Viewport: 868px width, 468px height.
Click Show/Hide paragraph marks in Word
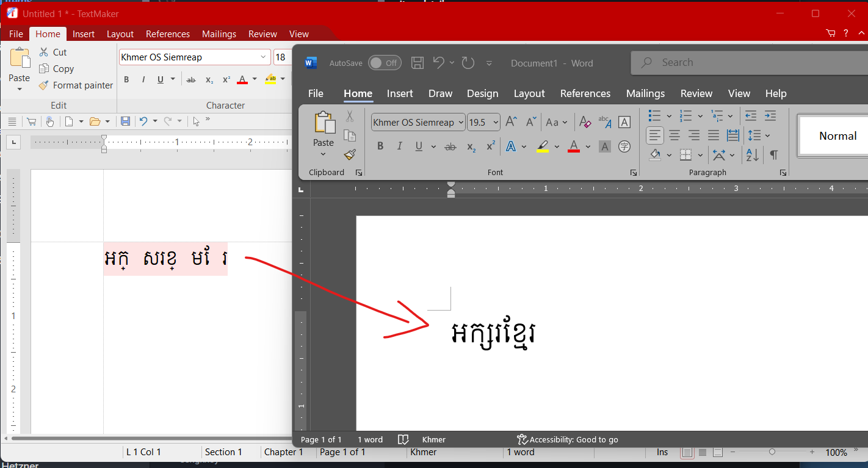coord(774,155)
